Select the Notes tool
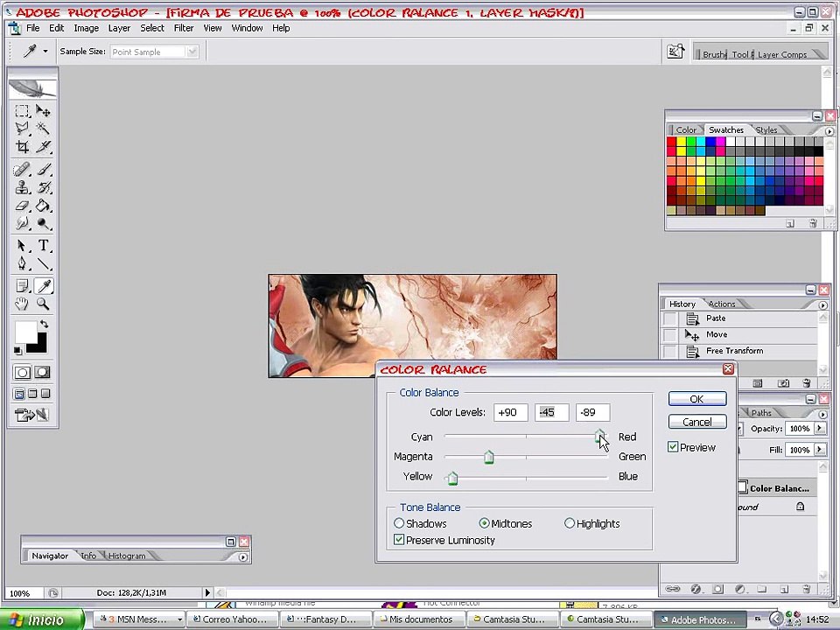Screen dimensions: 840x630 (22, 286)
